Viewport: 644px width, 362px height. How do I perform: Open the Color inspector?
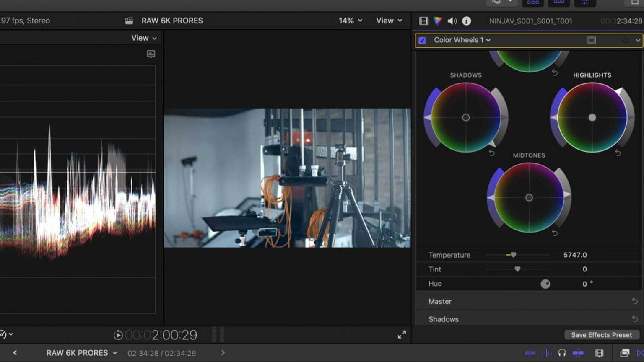438,21
